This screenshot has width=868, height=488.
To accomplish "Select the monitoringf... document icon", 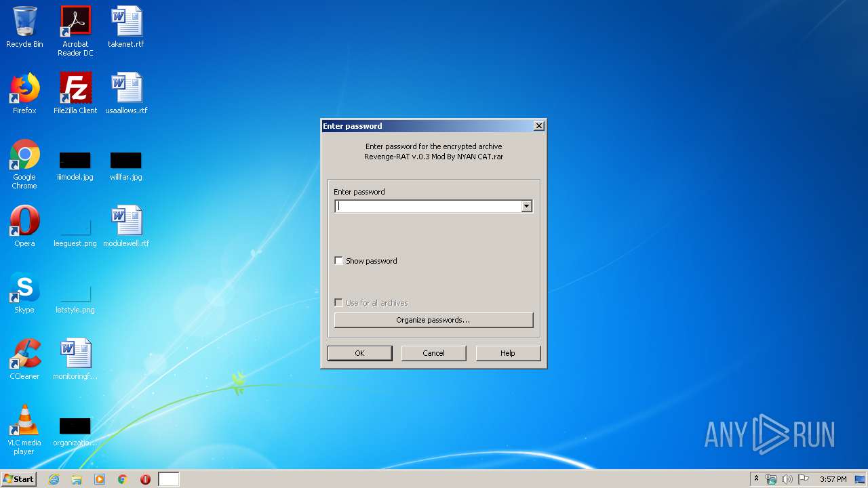I will 75,359.
